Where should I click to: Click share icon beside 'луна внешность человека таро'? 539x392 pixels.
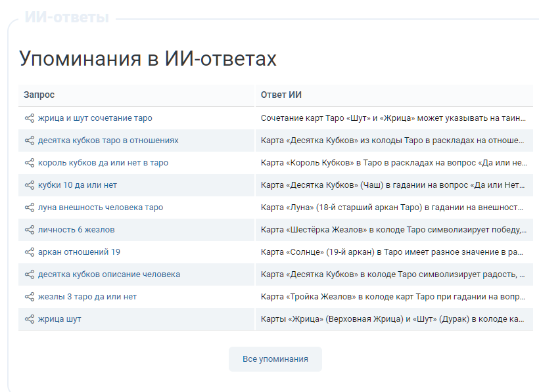[30, 207]
